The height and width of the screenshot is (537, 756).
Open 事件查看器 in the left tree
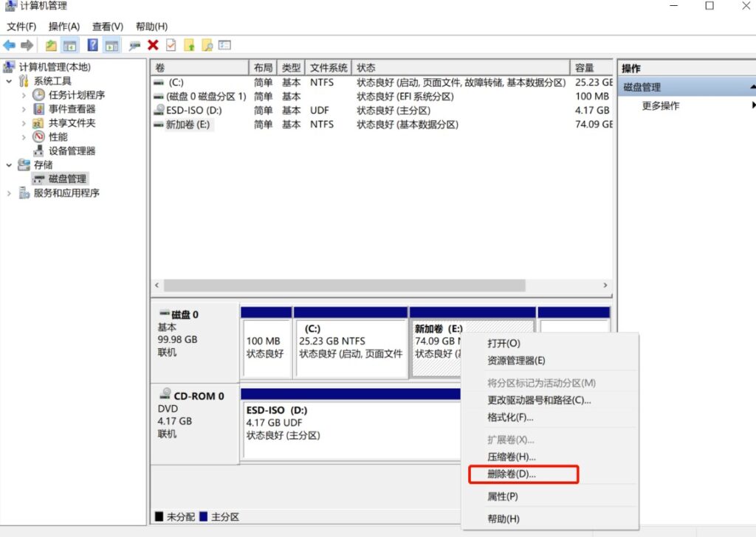72,108
